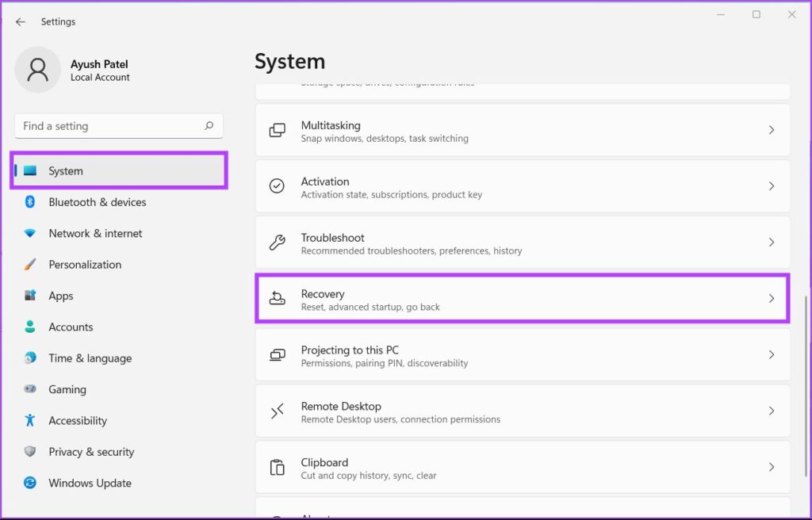Open Activation via its chevron
Image resolution: width=812 pixels, height=520 pixels.
[x=771, y=186]
